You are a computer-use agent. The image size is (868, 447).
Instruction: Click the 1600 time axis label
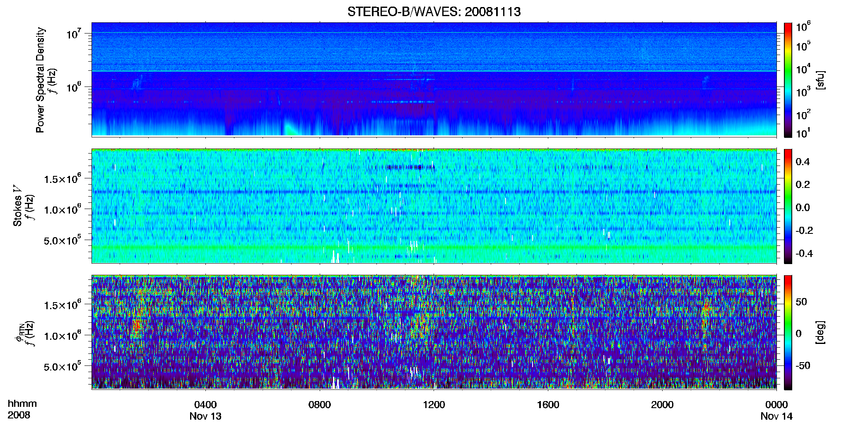point(548,405)
